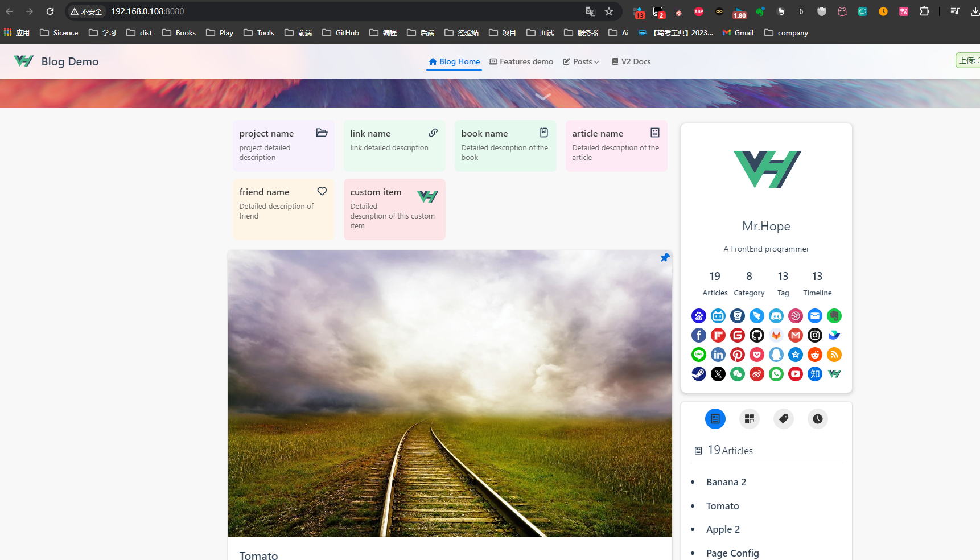Open the Pocket social icon

(757, 355)
